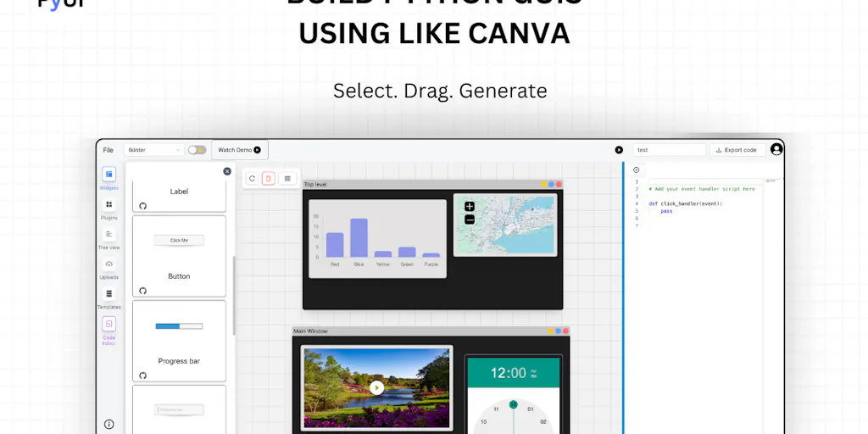Select the Progress bar widget card title

point(179,361)
